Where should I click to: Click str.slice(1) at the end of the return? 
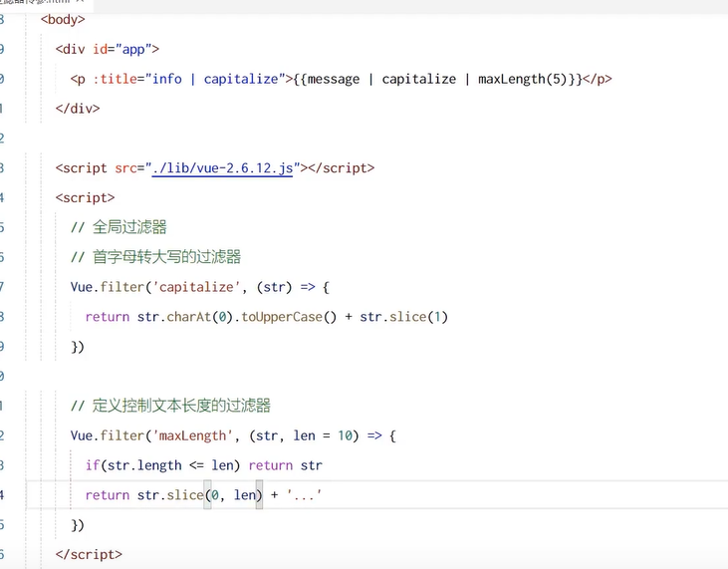point(404,317)
